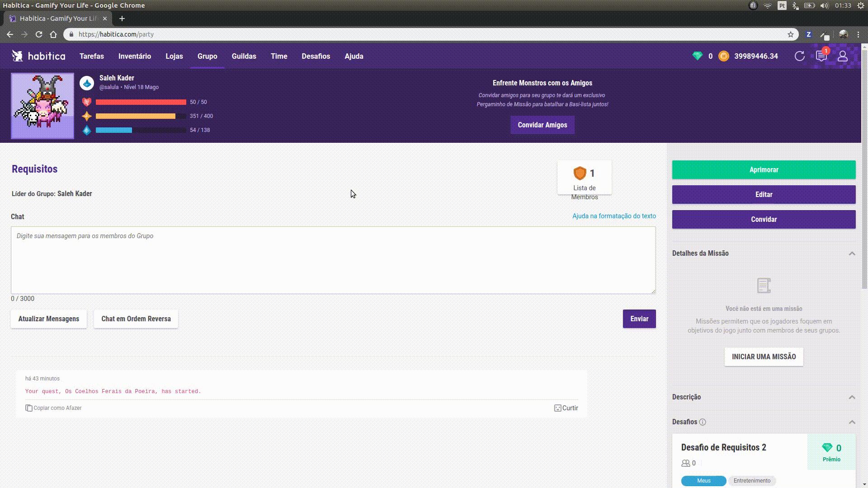
Task: Collapse the Detalhes da Missão section
Action: pyautogui.click(x=852, y=253)
